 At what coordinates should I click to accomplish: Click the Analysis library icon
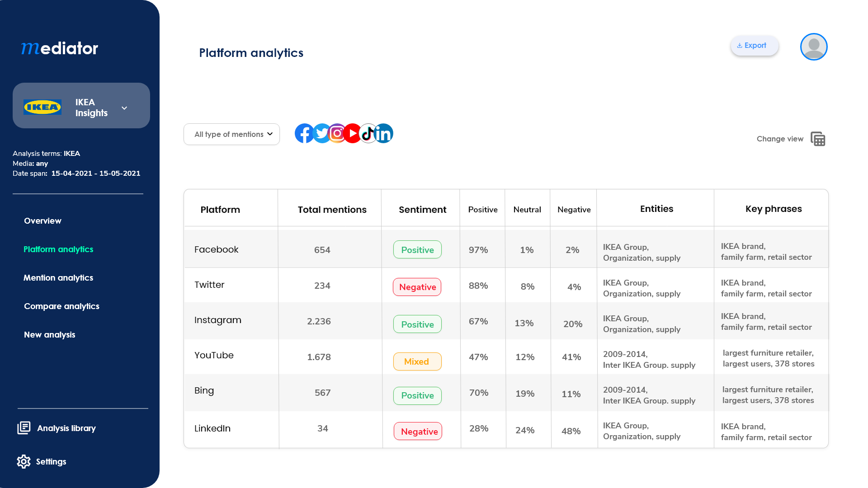tap(24, 428)
